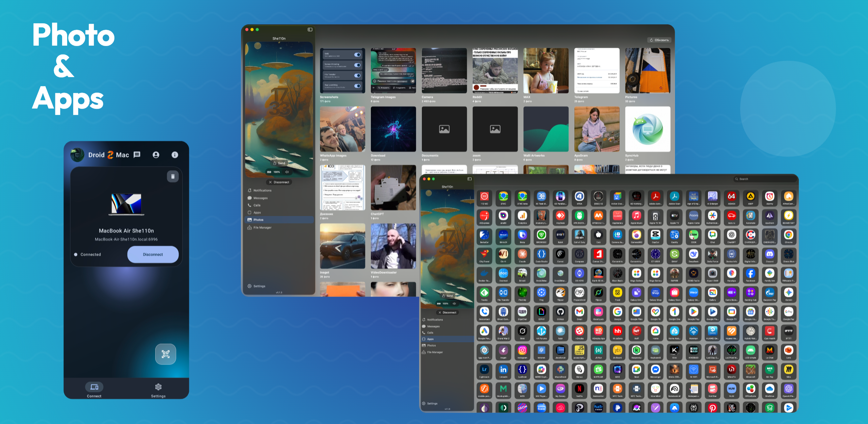Open the info icon in phone app header
Image resolution: width=868 pixels, height=424 pixels.
click(175, 155)
